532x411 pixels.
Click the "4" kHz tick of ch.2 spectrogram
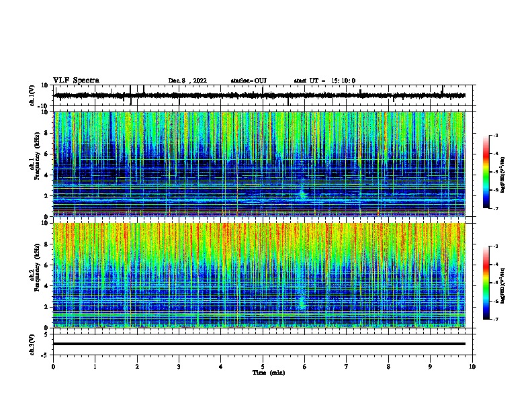46,286
